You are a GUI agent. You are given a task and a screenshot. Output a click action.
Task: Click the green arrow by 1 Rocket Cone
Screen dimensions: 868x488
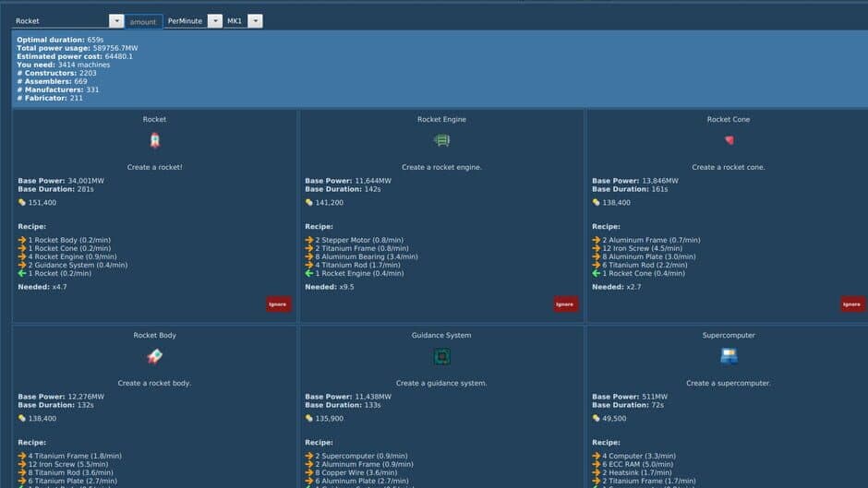pyautogui.click(x=597, y=273)
